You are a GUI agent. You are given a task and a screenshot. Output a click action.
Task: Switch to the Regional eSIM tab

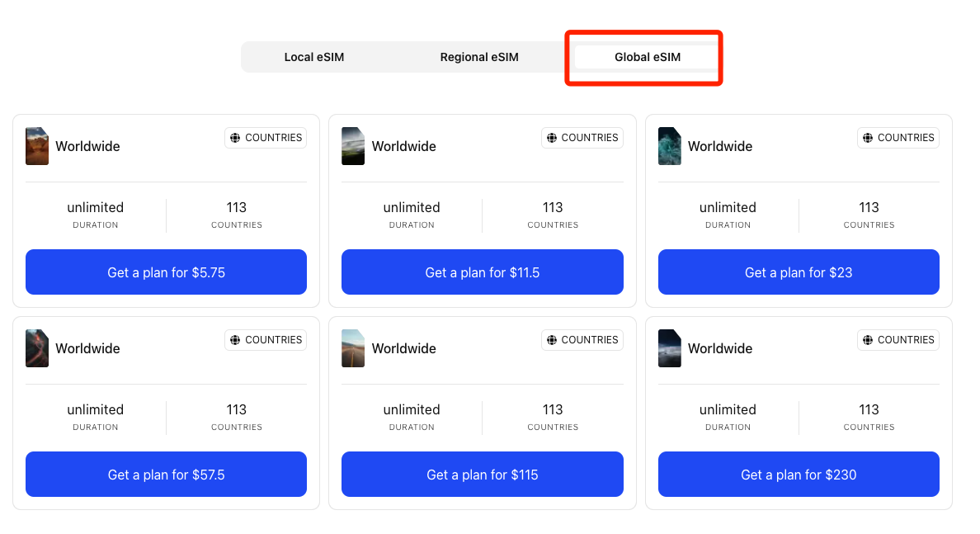(x=479, y=57)
